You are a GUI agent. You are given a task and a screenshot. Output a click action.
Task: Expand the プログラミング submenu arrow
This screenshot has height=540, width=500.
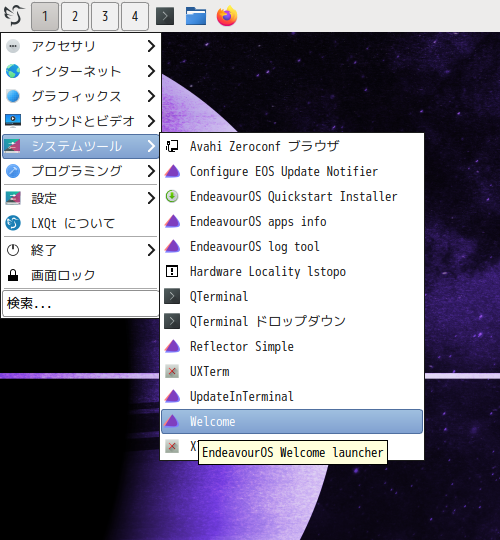pos(151,171)
